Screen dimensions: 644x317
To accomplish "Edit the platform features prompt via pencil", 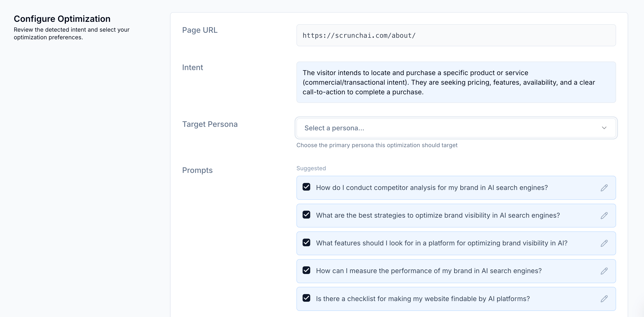I will (x=604, y=243).
